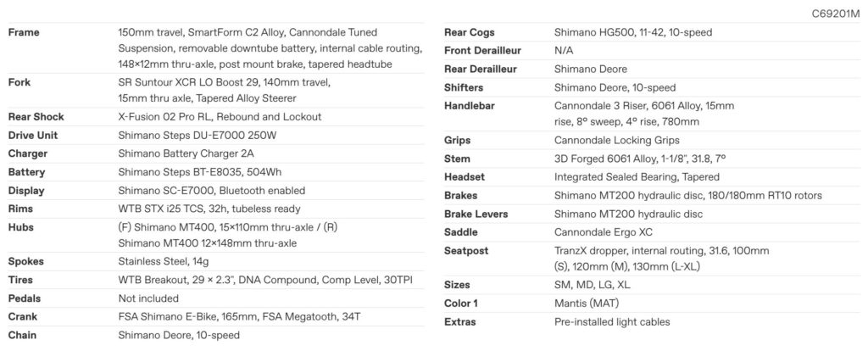This screenshot has width=868, height=351.
Task: Select the model code C69201M
Action: tap(836, 14)
